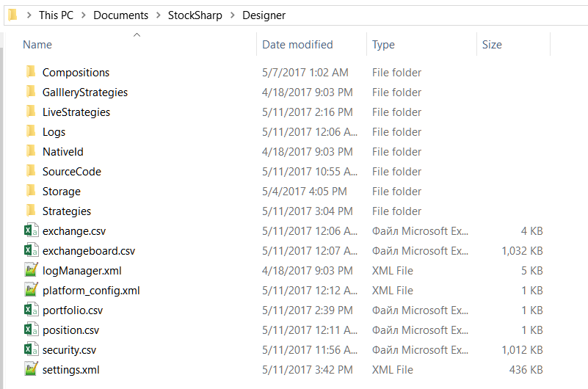Click the platform_config.xml file icon
The height and width of the screenshot is (389, 588).
tap(31, 290)
